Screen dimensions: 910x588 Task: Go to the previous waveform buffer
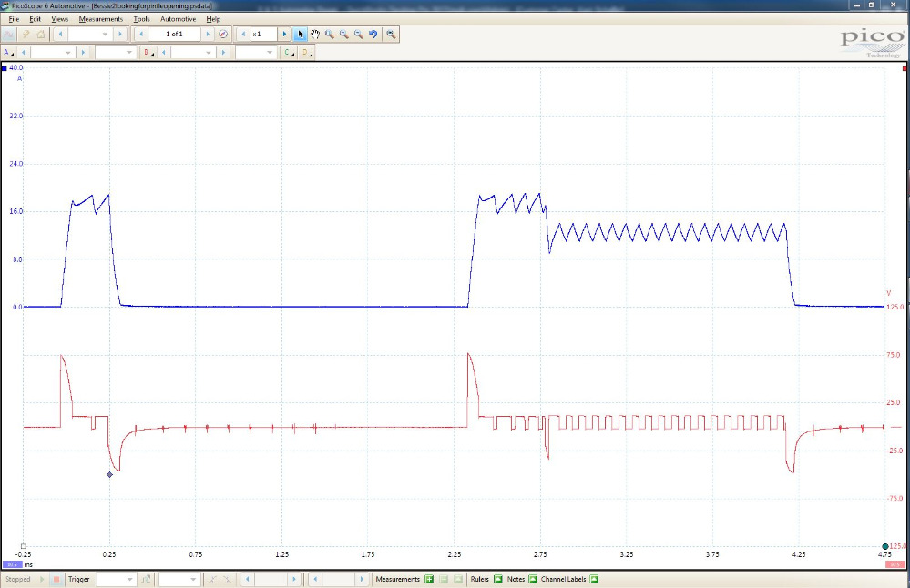click(x=141, y=35)
